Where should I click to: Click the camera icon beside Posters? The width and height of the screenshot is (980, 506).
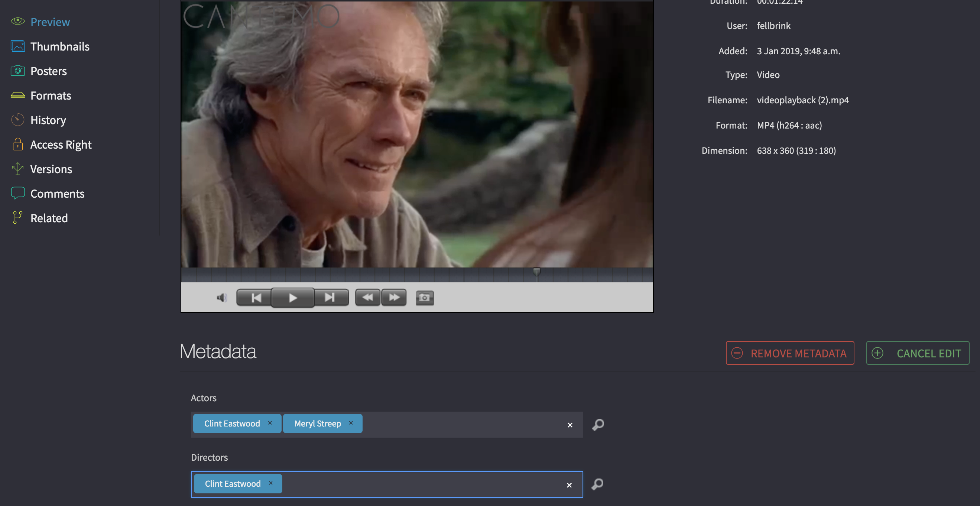tap(17, 70)
